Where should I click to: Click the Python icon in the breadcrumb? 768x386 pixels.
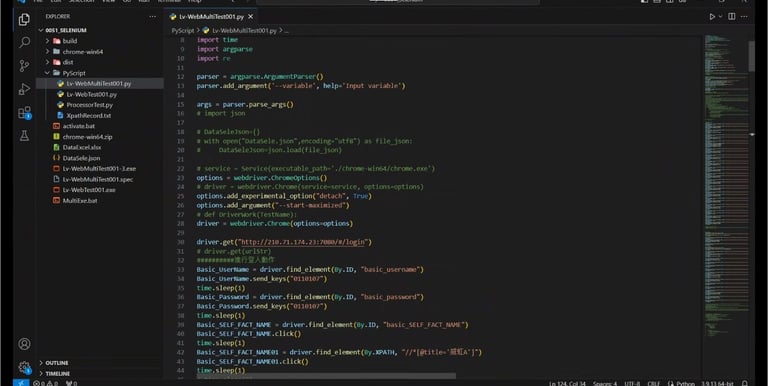point(206,30)
